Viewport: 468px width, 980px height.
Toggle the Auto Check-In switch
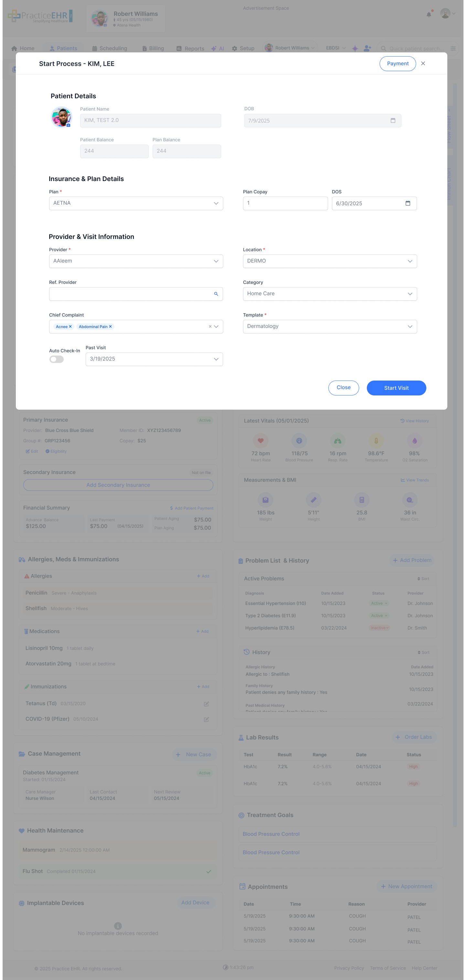[57, 359]
